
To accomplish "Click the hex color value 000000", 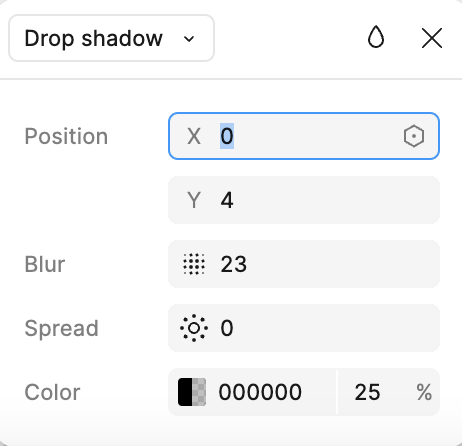I will [260, 392].
